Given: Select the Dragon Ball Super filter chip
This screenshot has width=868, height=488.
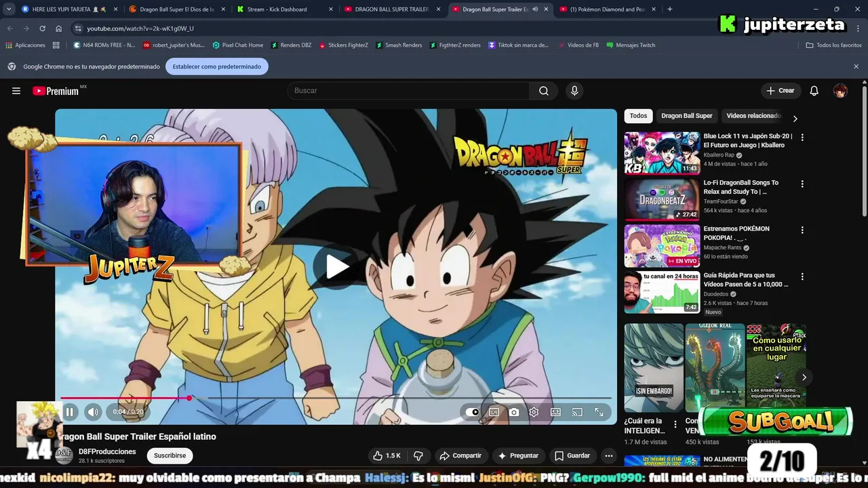Looking at the screenshot, I should pos(687,116).
